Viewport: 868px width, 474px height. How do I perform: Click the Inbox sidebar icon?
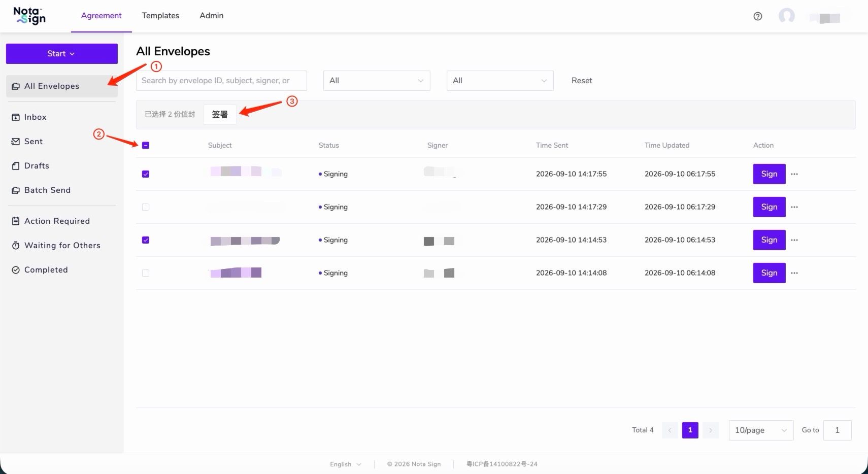[16, 117]
